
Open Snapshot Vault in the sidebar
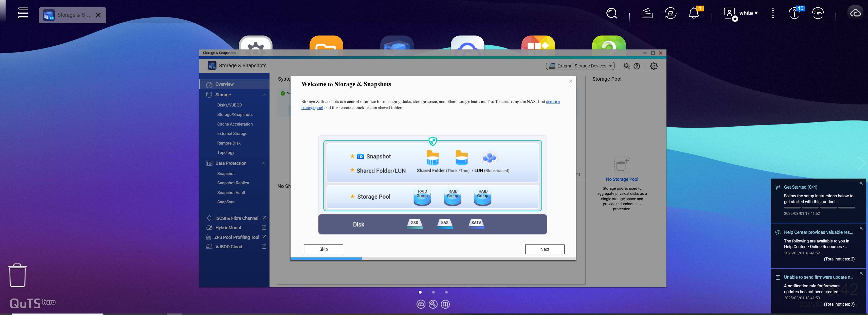231,192
